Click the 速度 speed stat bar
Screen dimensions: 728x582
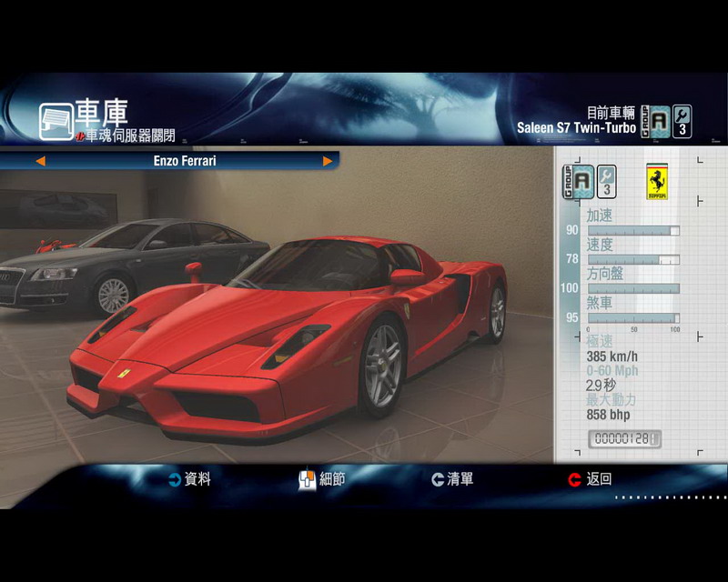[x=632, y=260]
